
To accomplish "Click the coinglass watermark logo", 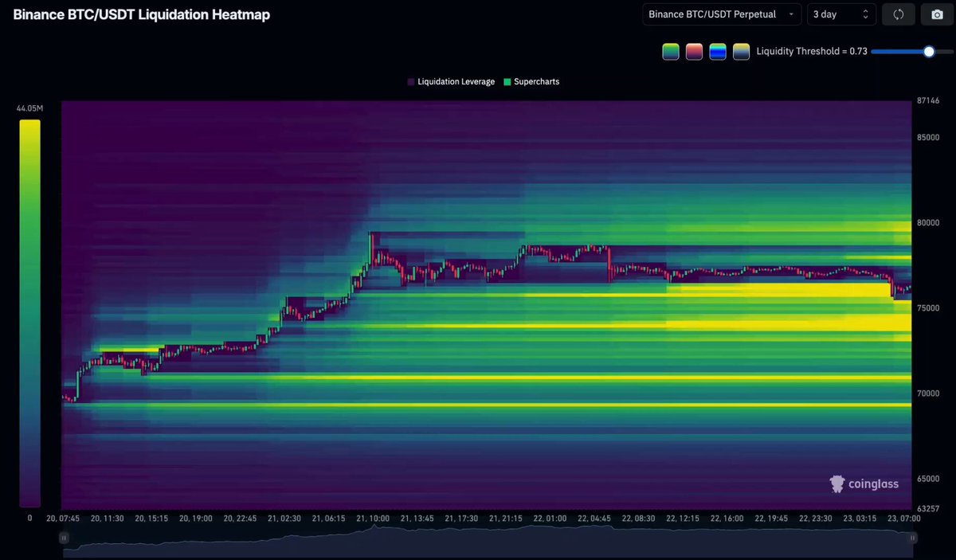I will tap(864, 484).
